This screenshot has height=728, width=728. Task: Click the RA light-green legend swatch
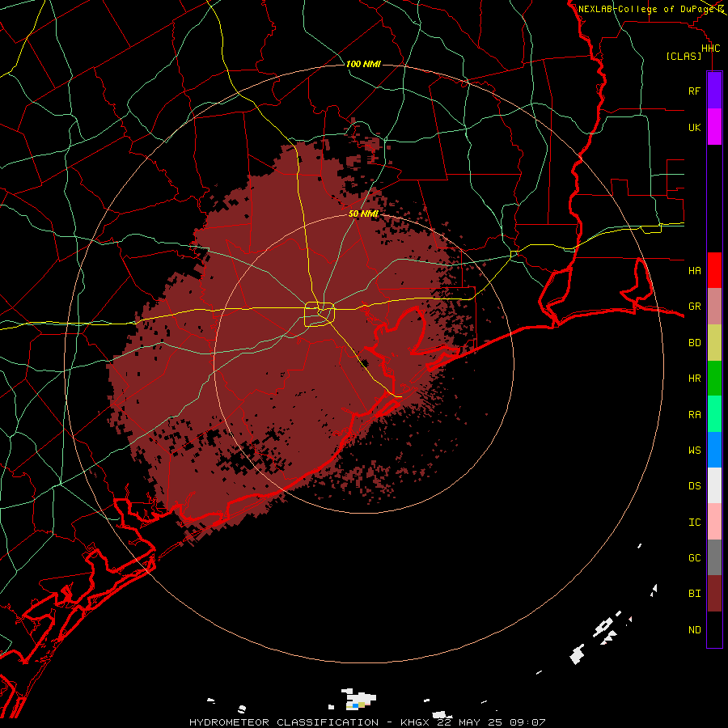714,414
